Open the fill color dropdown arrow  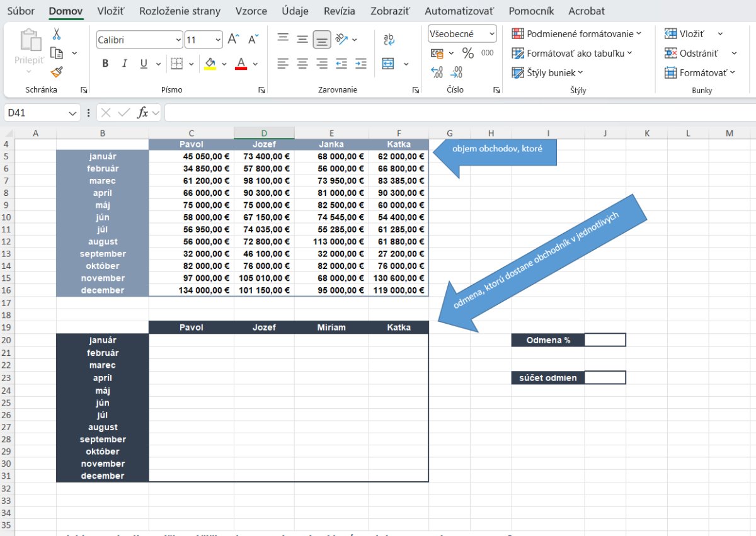click(224, 64)
